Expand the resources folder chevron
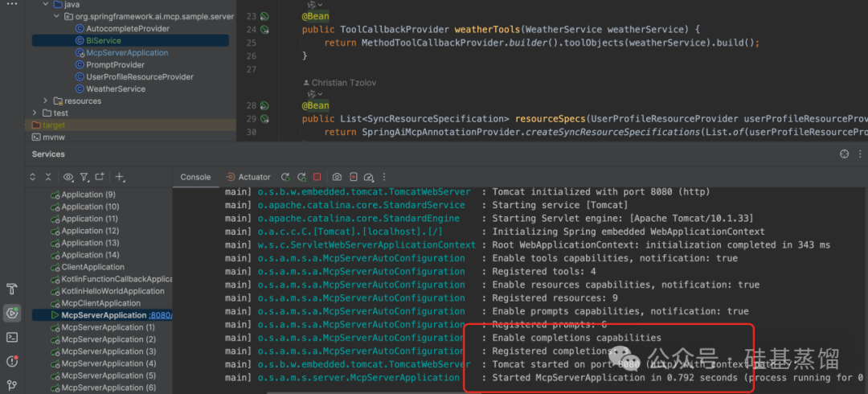The height and width of the screenshot is (394, 868). 46,101
